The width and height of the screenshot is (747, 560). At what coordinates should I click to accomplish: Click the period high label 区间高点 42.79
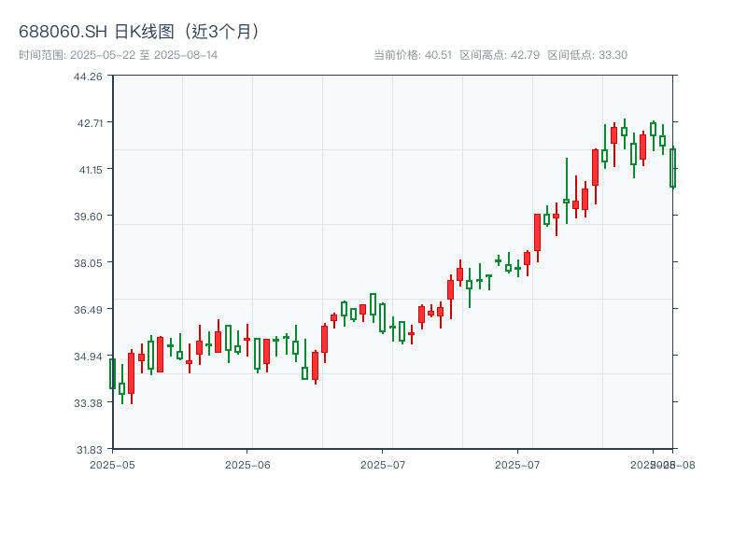pos(500,55)
